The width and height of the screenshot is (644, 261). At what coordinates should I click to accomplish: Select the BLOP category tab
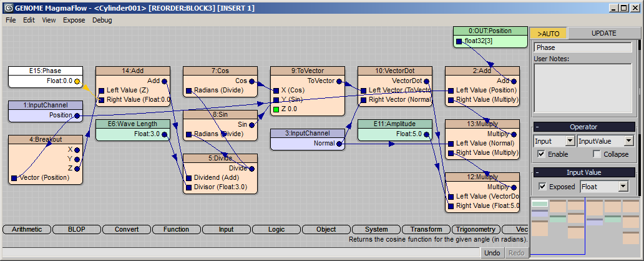(x=77, y=229)
